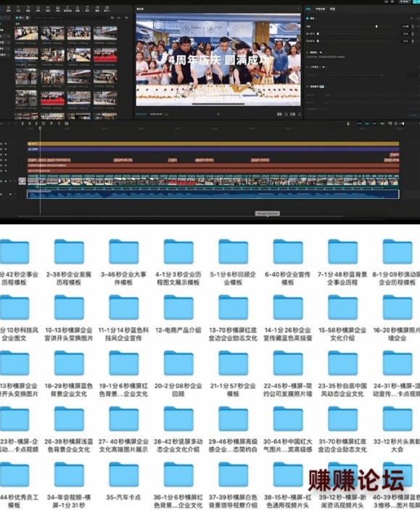
Task: Click the play button under the preview
Action: click(218, 114)
